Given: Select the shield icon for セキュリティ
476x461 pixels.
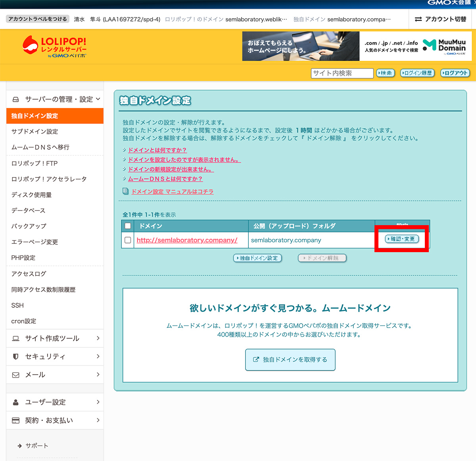Looking at the screenshot, I should click(15, 356).
